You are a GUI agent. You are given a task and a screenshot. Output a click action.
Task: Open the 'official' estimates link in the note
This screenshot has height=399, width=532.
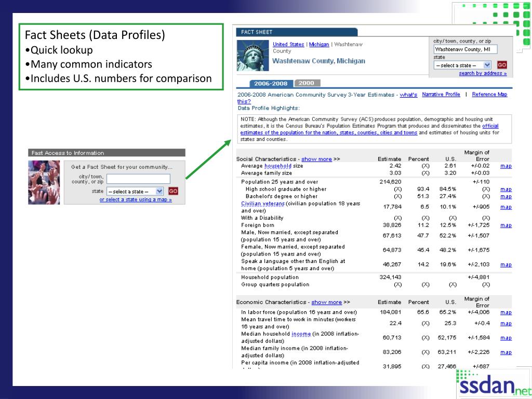click(x=490, y=126)
